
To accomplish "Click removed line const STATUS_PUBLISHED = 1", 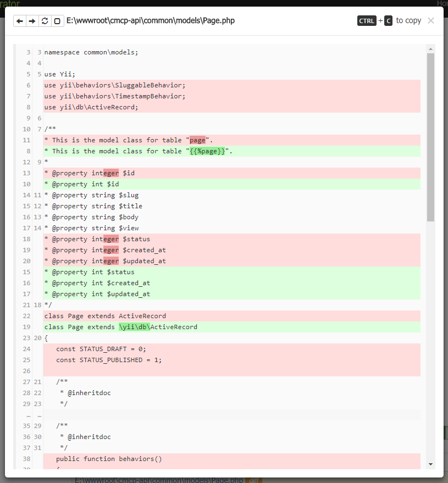I will click(x=109, y=360).
